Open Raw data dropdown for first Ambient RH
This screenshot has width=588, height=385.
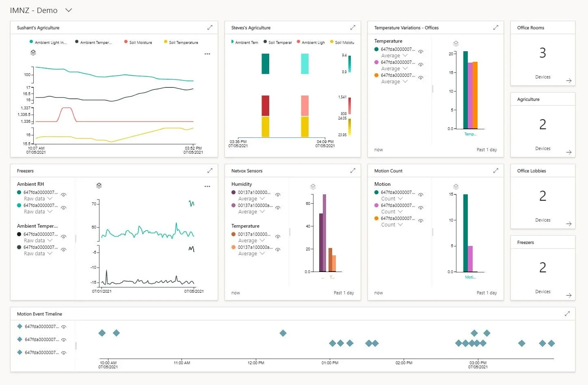pyautogui.click(x=38, y=199)
